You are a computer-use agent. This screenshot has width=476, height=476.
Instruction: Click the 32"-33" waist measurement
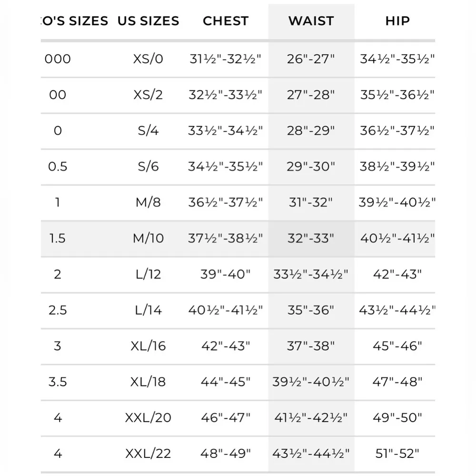coord(311,238)
